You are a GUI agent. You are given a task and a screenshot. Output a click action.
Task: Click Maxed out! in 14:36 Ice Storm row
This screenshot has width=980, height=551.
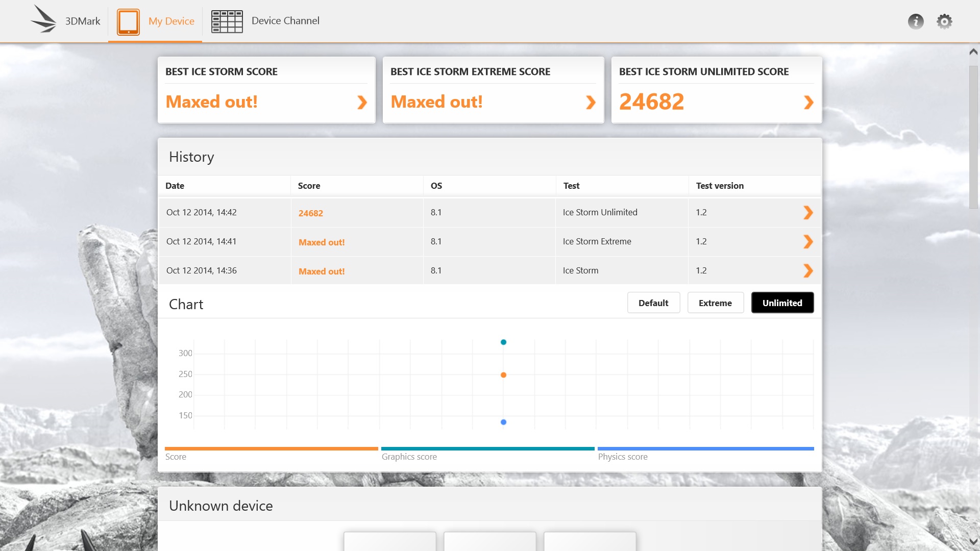[x=322, y=271]
